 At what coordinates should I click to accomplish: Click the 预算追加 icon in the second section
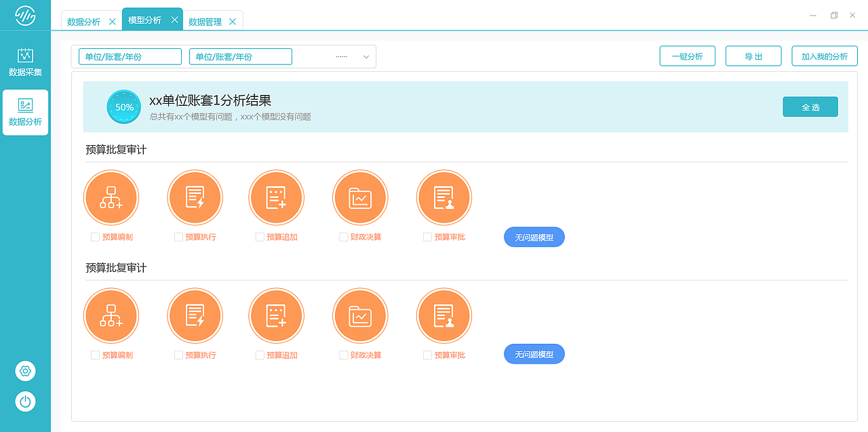click(x=277, y=316)
